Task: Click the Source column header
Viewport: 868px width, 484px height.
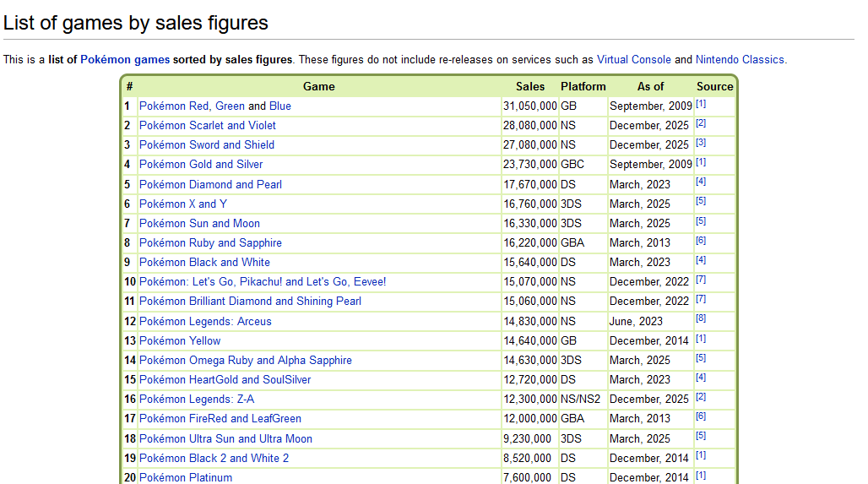Action: pyautogui.click(x=714, y=86)
